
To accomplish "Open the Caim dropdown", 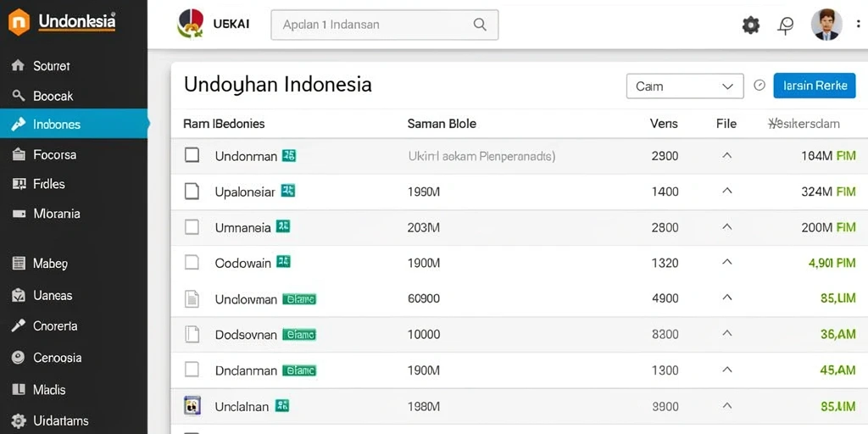I will coord(685,86).
